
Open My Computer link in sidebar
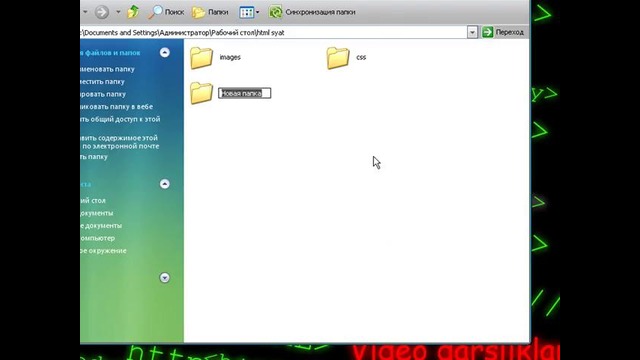(x=98, y=238)
